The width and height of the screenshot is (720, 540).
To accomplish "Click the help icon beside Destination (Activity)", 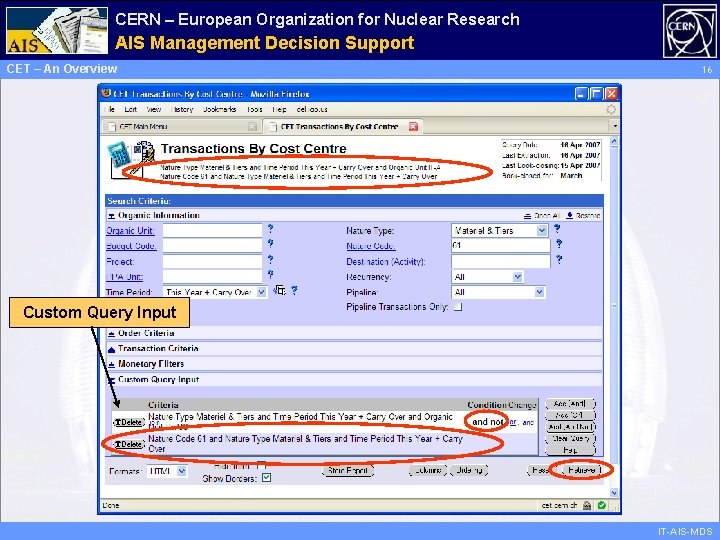I will coord(559,259).
